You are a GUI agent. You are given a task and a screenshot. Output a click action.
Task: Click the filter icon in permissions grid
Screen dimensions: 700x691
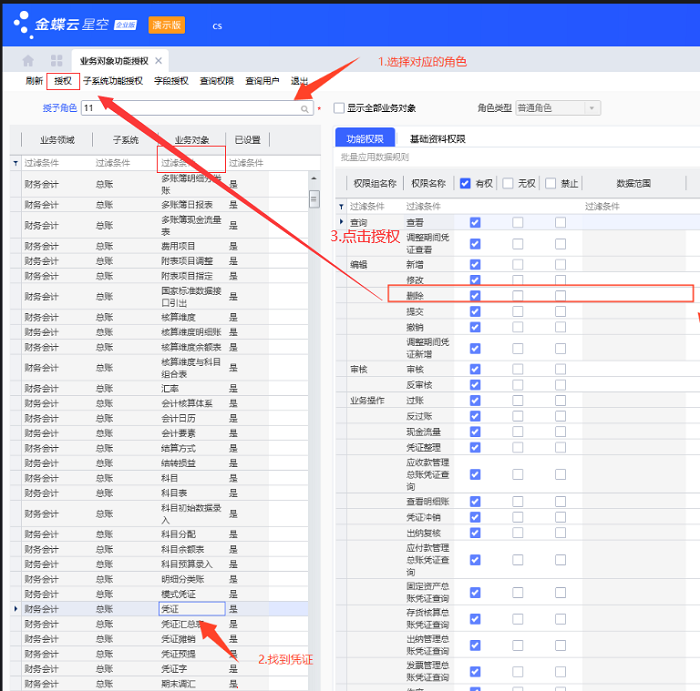(x=341, y=206)
